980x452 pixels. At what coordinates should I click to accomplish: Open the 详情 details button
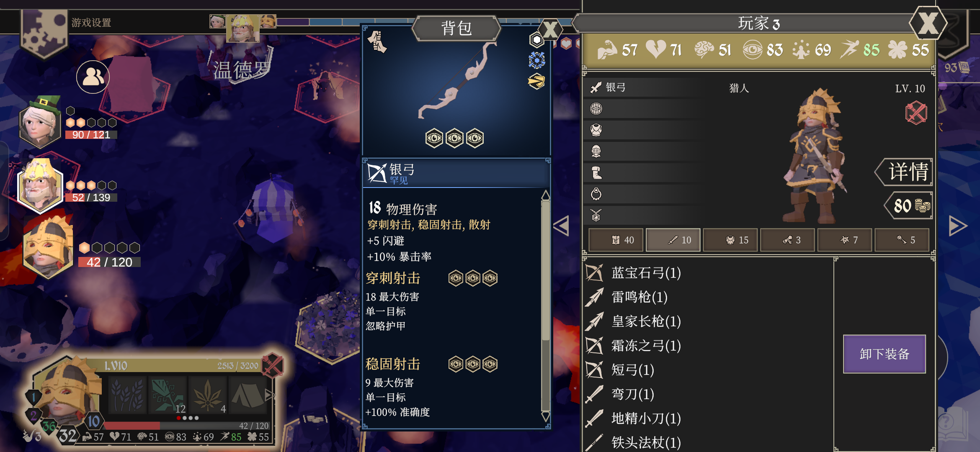pyautogui.click(x=905, y=172)
